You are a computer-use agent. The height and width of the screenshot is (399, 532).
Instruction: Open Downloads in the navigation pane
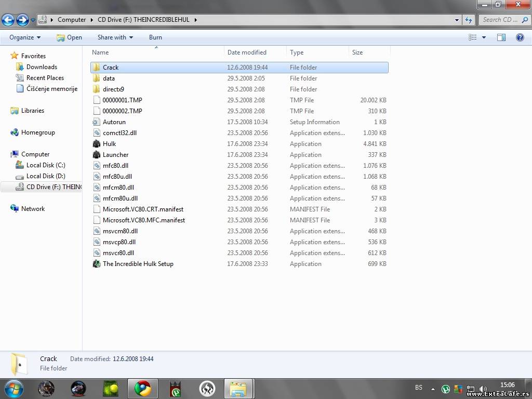pyautogui.click(x=42, y=67)
